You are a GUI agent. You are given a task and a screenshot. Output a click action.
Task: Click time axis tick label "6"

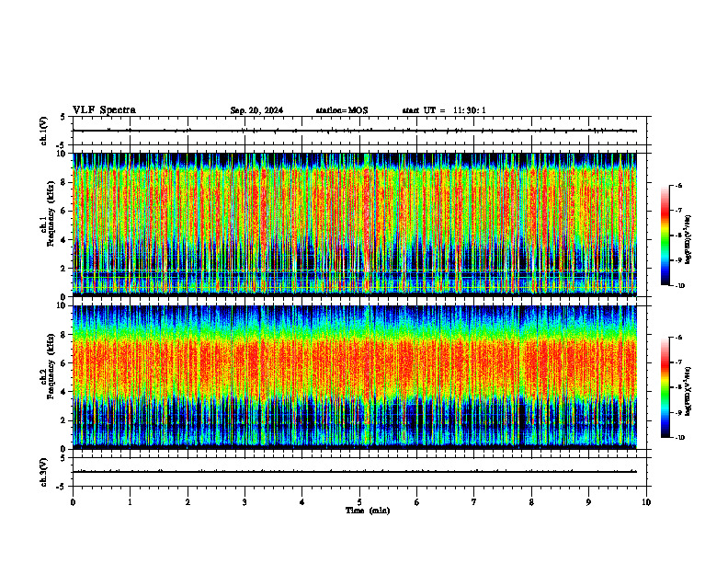[417, 502]
